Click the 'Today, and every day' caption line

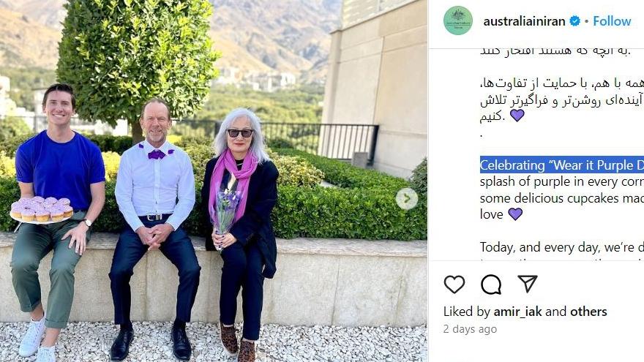click(x=562, y=247)
